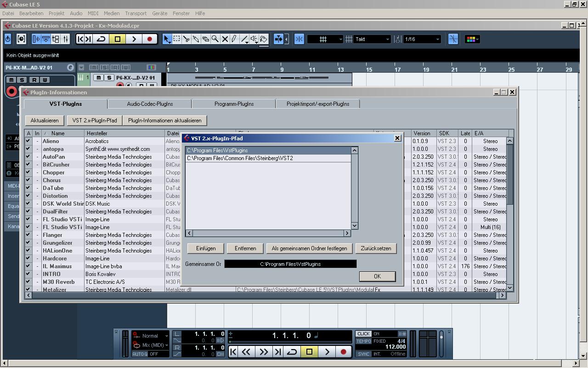Switch to Programm-PlugIns tab

pyautogui.click(x=234, y=104)
